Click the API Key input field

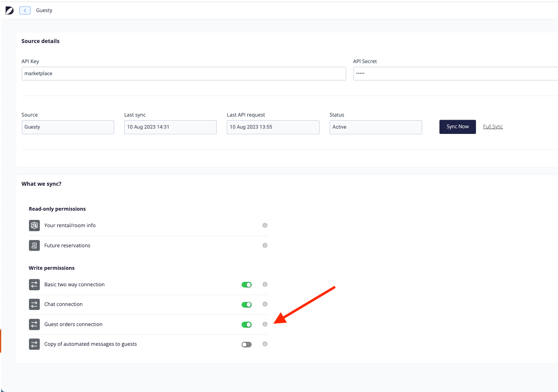point(183,73)
